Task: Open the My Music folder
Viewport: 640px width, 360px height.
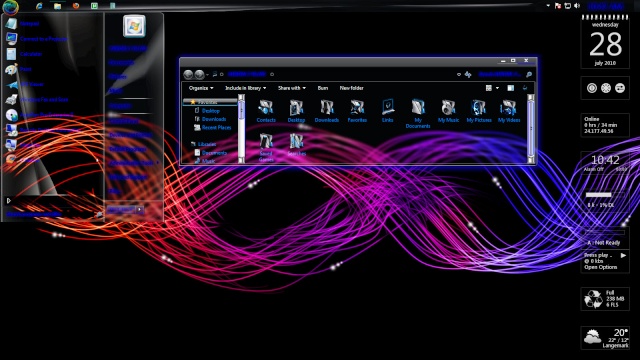Action: coord(448,111)
